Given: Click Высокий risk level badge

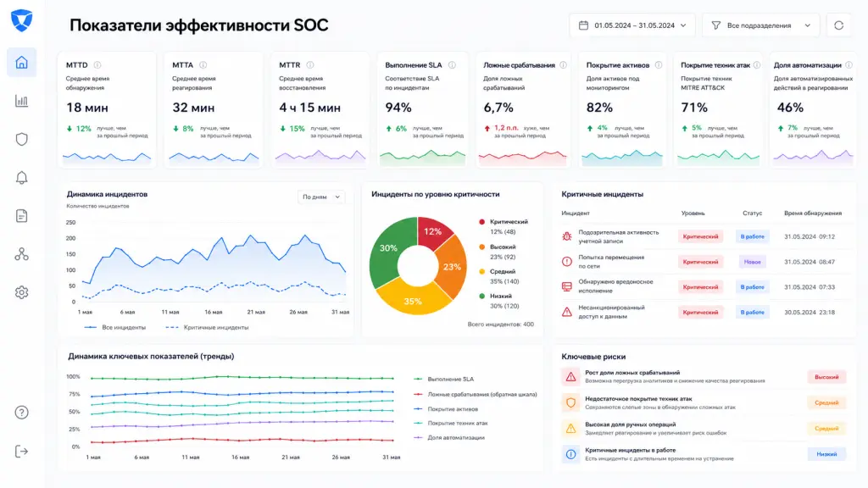Looking at the screenshot, I should coord(826,377).
